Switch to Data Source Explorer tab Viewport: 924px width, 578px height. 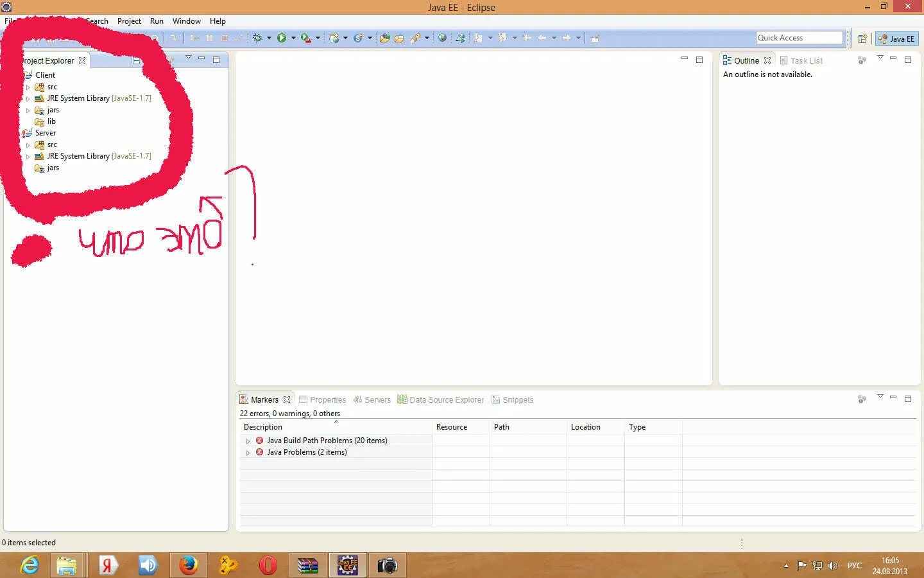tap(441, 399)
